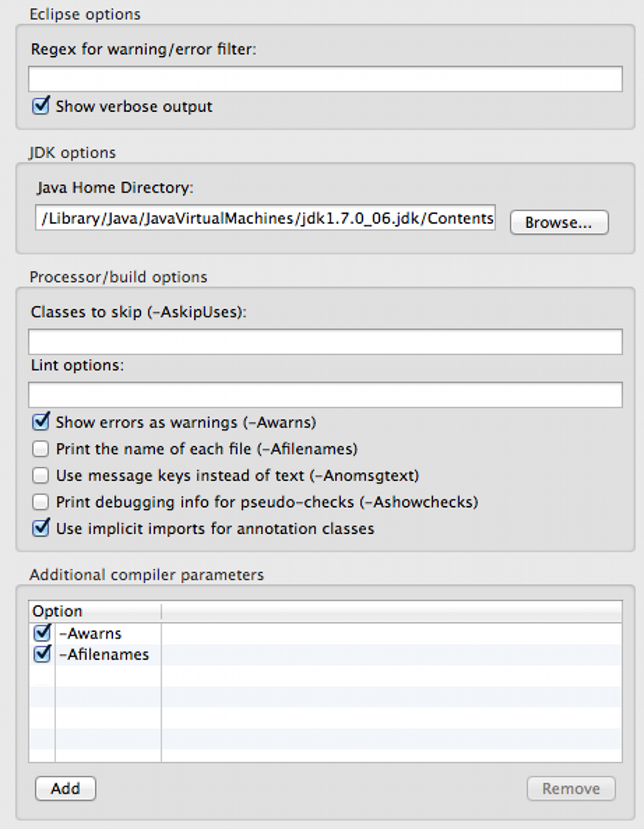
Task: Check Print debugging info for pseudo-checks
Action: (40, 502)
